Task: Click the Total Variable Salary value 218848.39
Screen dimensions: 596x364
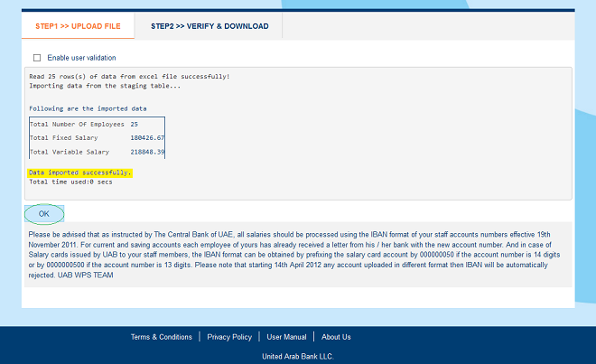Action: 147,153
